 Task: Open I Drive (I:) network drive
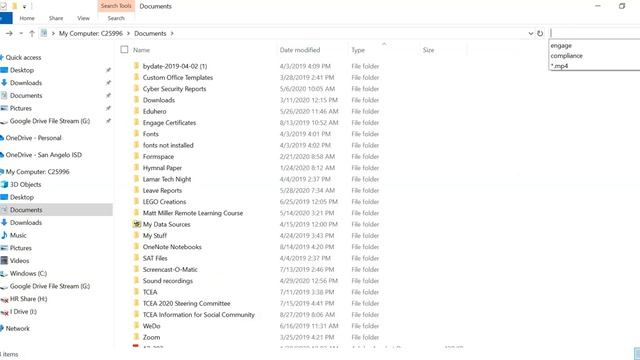[x=23, y=311]
